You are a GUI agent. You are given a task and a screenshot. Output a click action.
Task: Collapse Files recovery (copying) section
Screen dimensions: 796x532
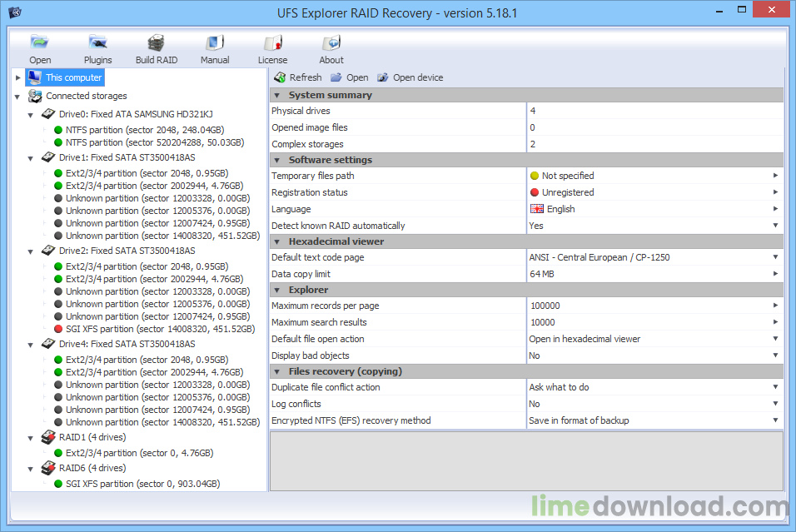point(277,372)
